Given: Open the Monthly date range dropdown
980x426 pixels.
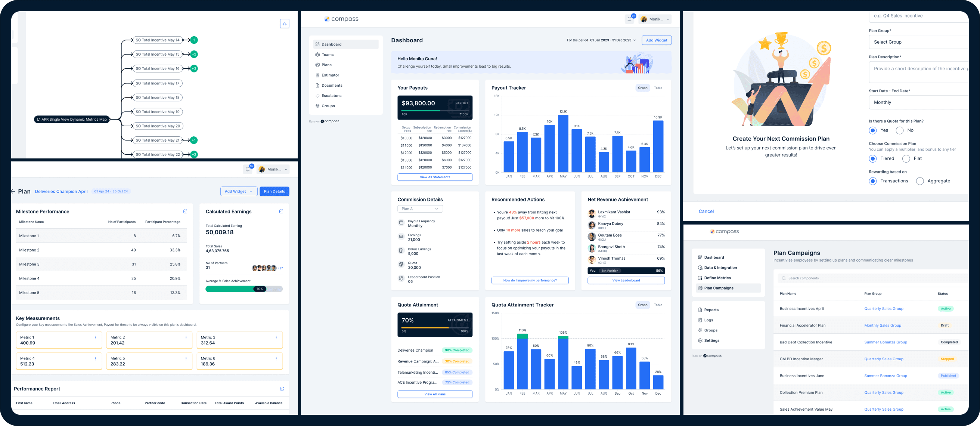Looking at the screenshot, I should pos(918,102).
